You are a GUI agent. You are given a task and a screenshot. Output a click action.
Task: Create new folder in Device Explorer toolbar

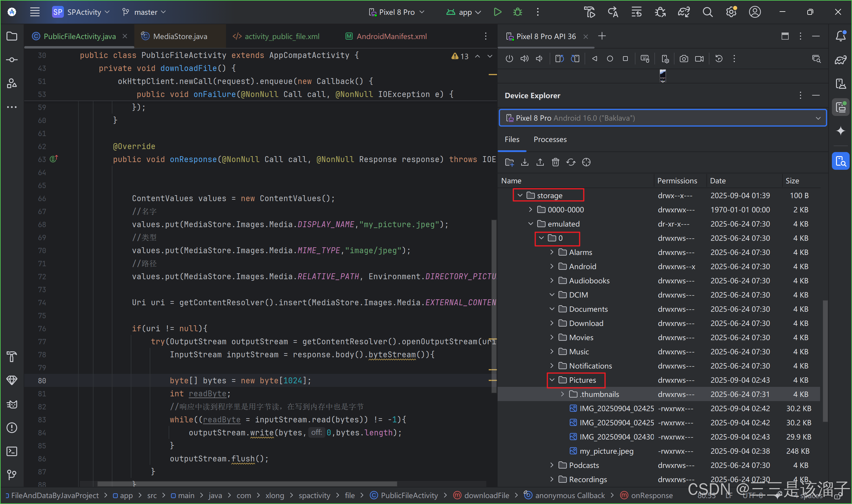509,162
